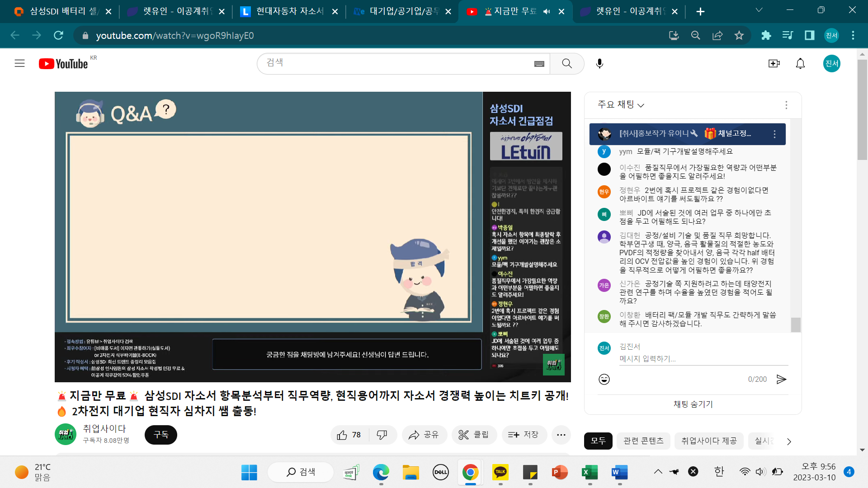Switch to 대기업/공기업 tab

(x=402, y=11)
